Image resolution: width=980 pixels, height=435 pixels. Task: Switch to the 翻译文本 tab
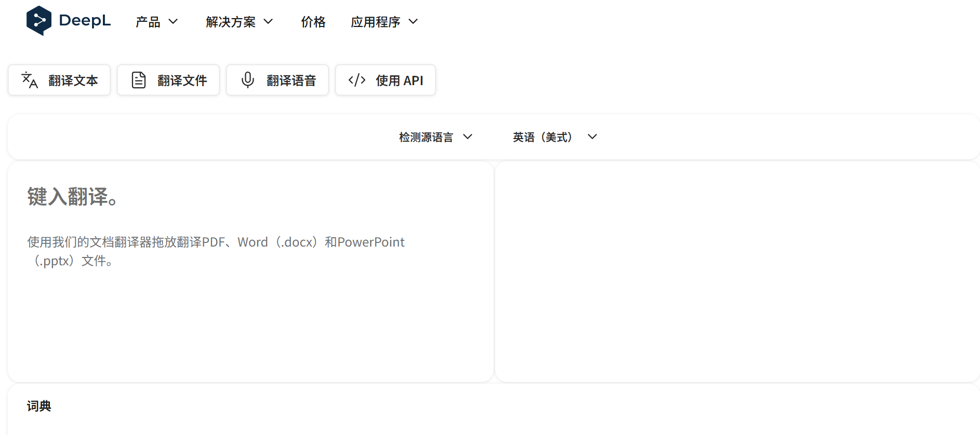pyautogui.click(x=59, y=80)
